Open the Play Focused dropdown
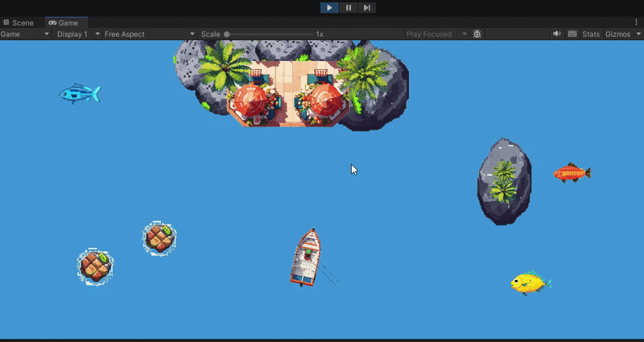This screenshot has height=342, width=644. [x=436, y=34]
